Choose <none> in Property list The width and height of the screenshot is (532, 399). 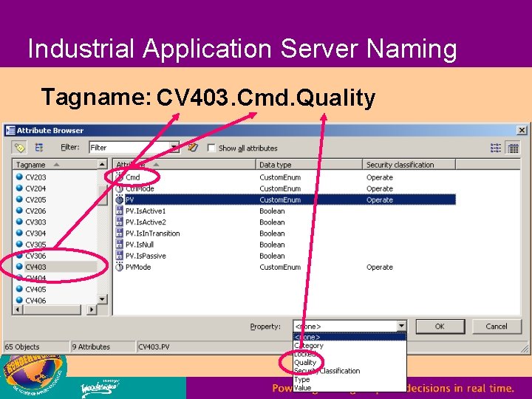(349, 337)
